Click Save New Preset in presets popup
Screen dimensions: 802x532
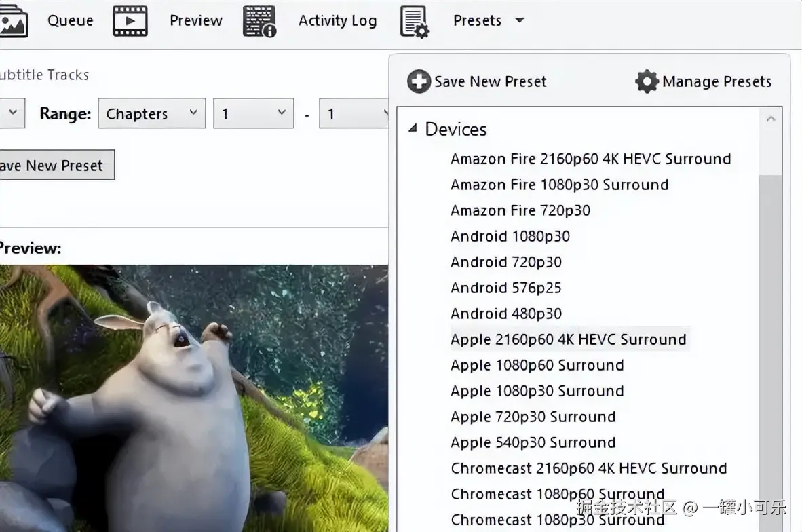[490, 81]
